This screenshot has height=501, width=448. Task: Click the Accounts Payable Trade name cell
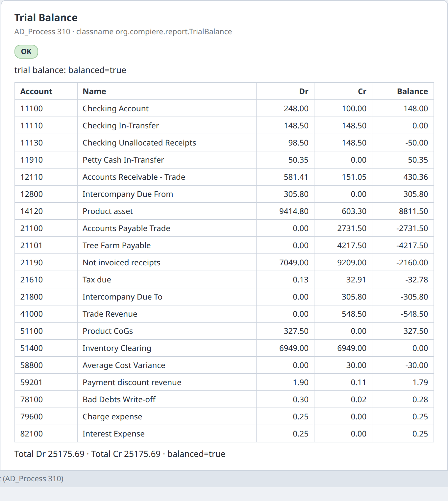point(167,228)
